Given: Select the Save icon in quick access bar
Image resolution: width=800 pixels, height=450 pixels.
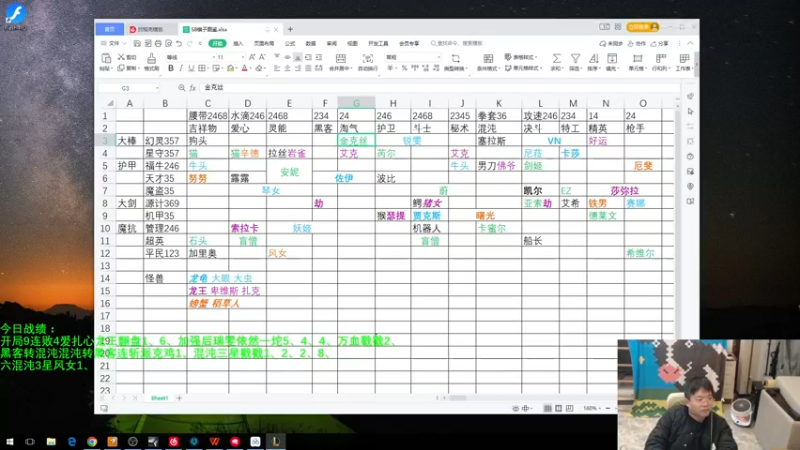Looking at the screenshot, I should [137, 43].
